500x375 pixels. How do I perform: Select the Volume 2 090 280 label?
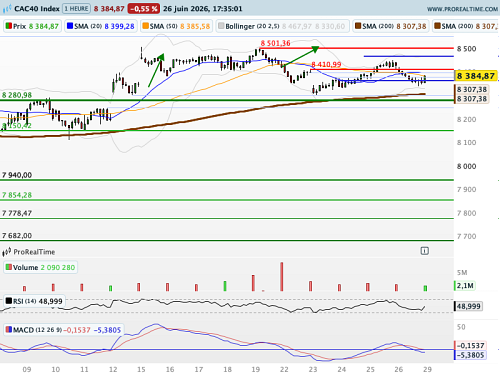tap(40, 267)
